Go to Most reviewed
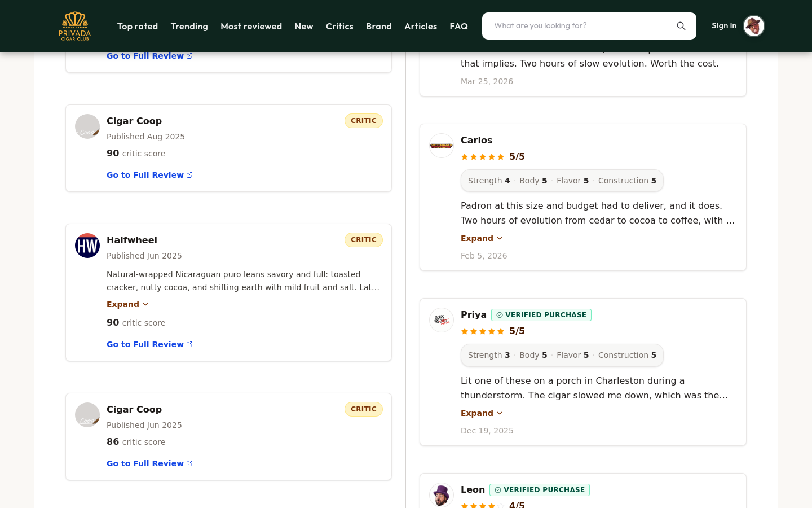The width and height of the screenshot is (812, 508). tap(251, 26)
